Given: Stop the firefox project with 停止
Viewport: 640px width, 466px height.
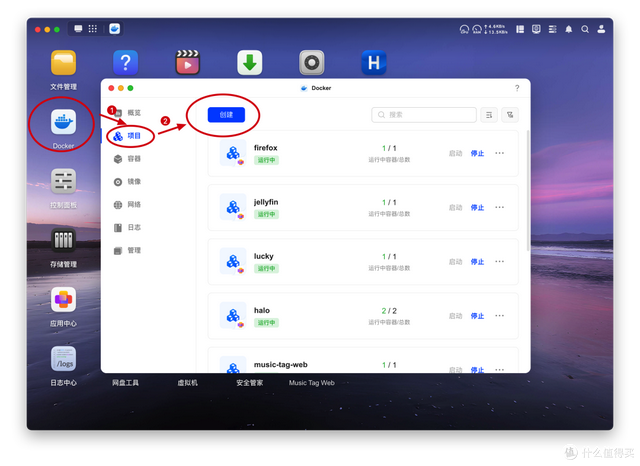Looking at the screenshot, I should [x=477, y=153].
